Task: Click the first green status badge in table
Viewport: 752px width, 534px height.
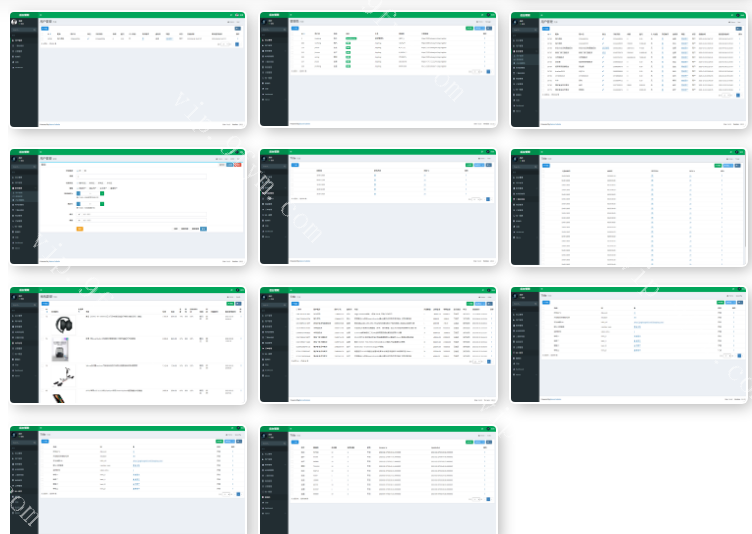Action: click(x=350, y=37)
